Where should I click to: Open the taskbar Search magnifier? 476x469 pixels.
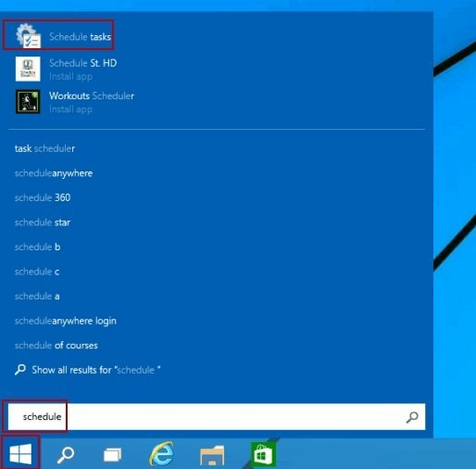click(x=66, y=454)
